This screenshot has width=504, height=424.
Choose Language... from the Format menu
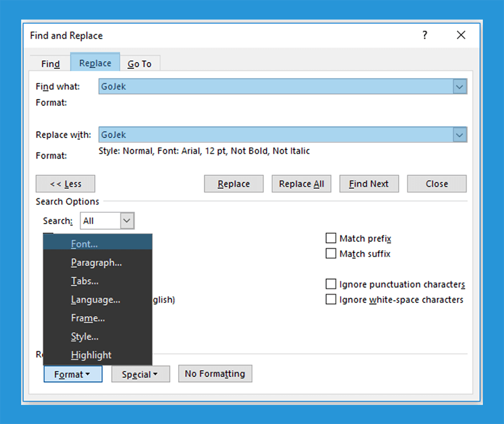pos(97,300)
